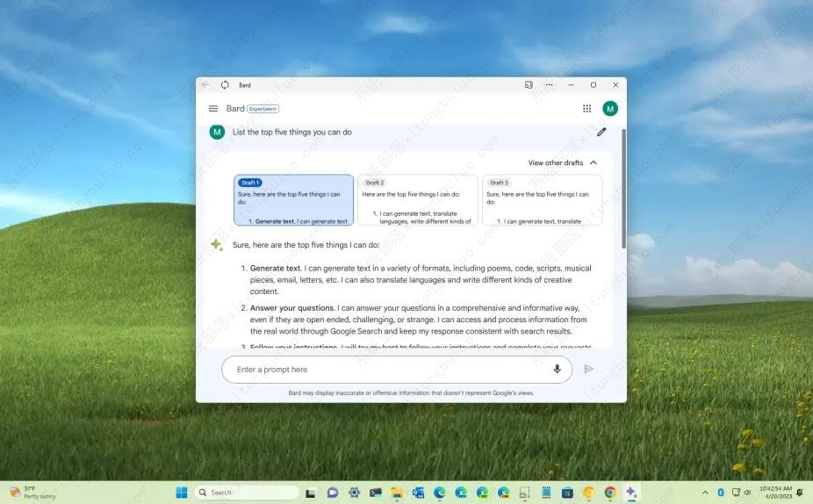Click the send prompt arrow icon
The height and width of the screenshot is (504, 813).
588,369
